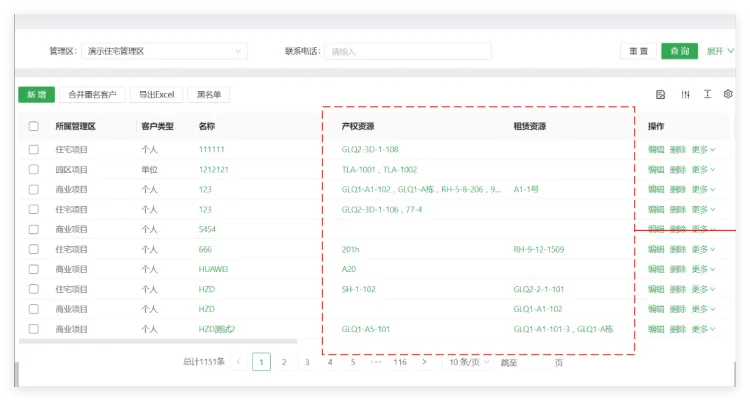Image resolution: width=750 pixels, height=401 pixels.
Task: Open the save/export view icon above the table
Action: tap(660, 95)
